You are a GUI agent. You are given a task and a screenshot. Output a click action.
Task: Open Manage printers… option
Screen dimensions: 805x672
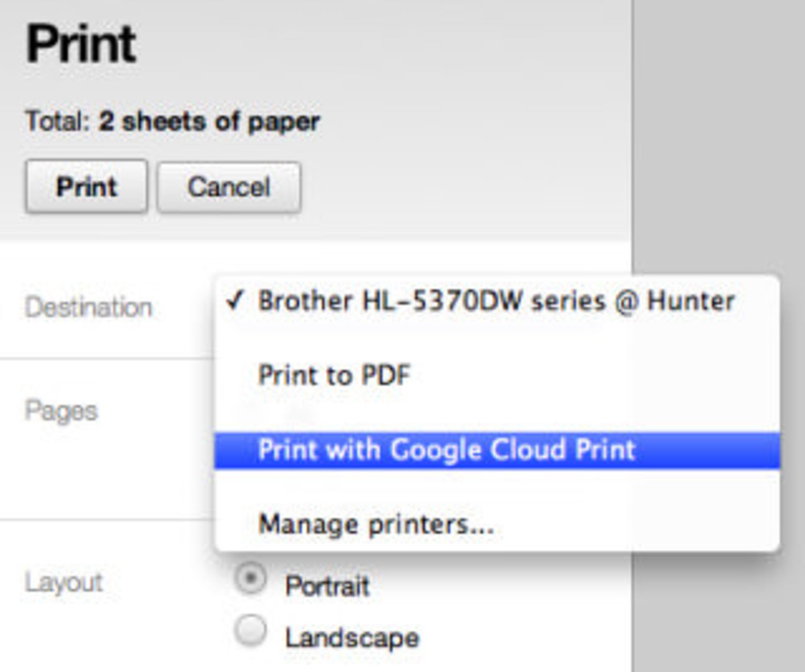coord(376,524)
